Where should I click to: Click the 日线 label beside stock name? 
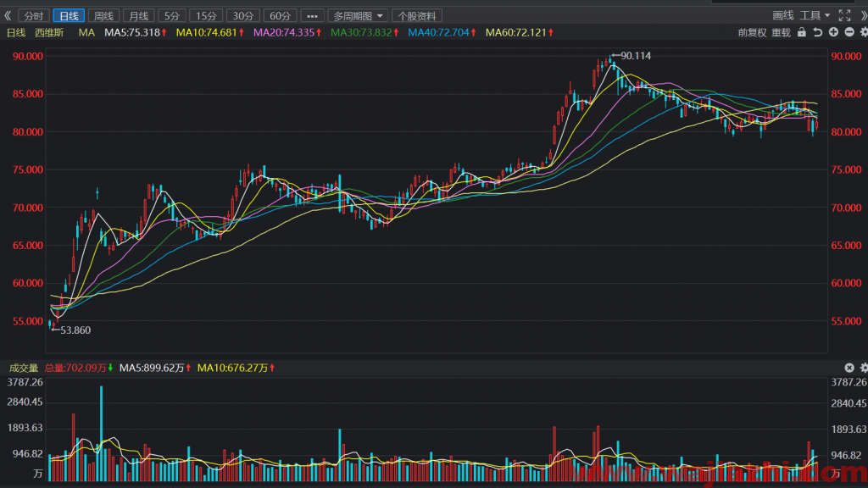16,33
